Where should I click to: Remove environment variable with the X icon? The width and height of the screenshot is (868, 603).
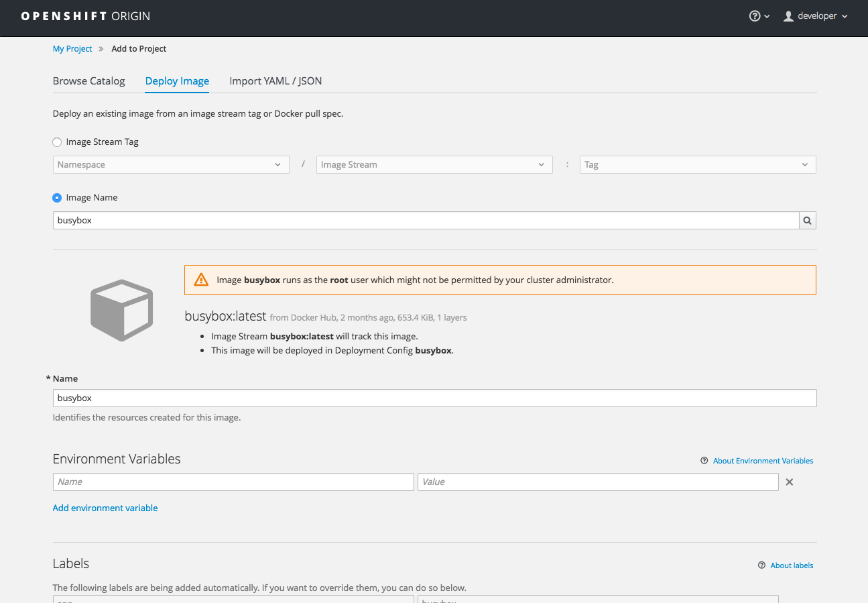pyautogui.click(x=790, y=482)
